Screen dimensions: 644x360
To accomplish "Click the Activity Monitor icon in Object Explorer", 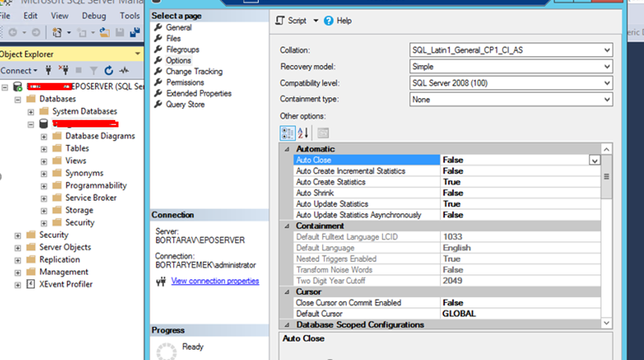I will pyautogui.click(x=124, y=71).
